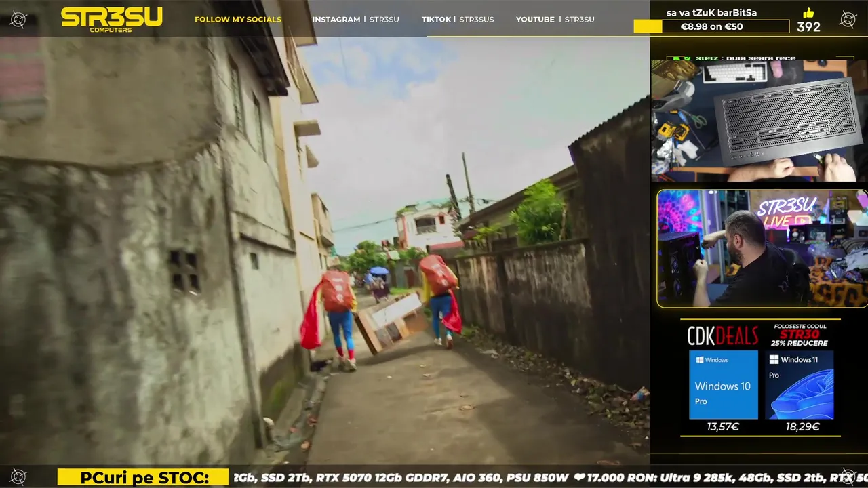The height and width of the screenshot is (488, 868).
Task: Click the Windows 10 Pro product tile
Action: click(x=724, y=384)
